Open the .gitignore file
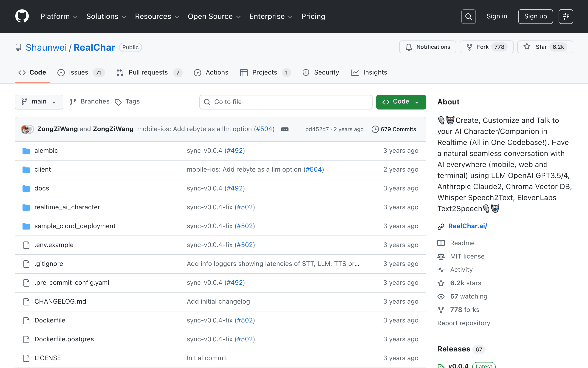The width and height of the screenshot is (588, 368). [x=49, y=264]
